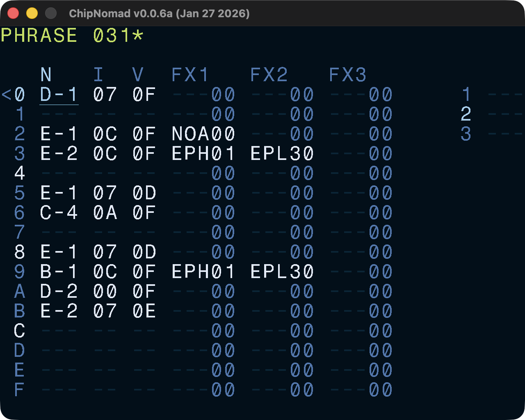Select track 3 in the right-hand list
This screenshot has width=525, height=420.
(466, 134)
